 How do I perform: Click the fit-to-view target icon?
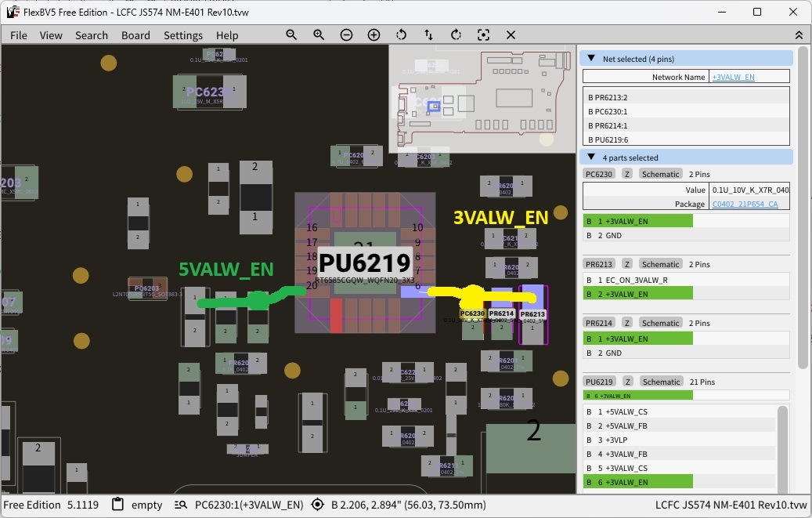point(483,35)
